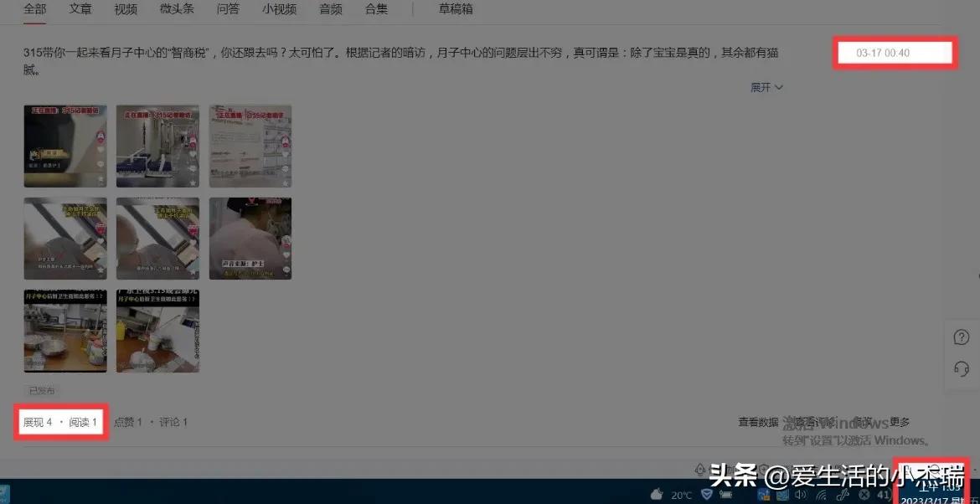Screen dimensions: 980x504
Task: Click the "41" acceleration ball tray icon
Action: tap(882, 494)
